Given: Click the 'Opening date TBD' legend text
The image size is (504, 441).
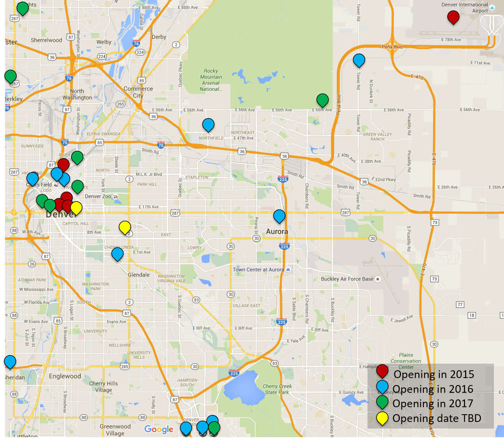Looking at the screenshot, I should pos(437,418).
